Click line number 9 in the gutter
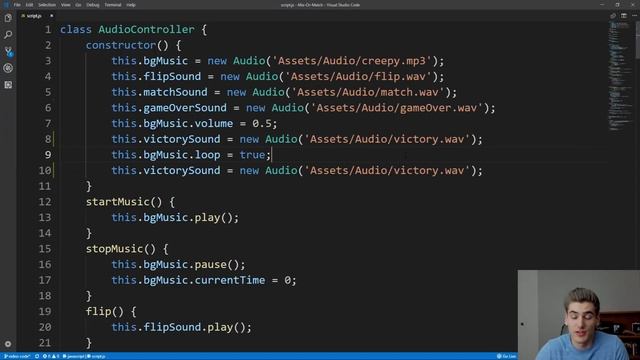Screen dimensions: 640x360 pyautogui.click(x=48, y=155)
